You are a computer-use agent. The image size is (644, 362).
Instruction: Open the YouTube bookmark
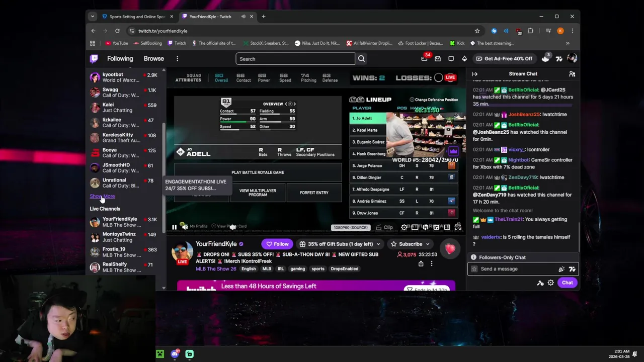pyautogui.click(x=117, y=43)
